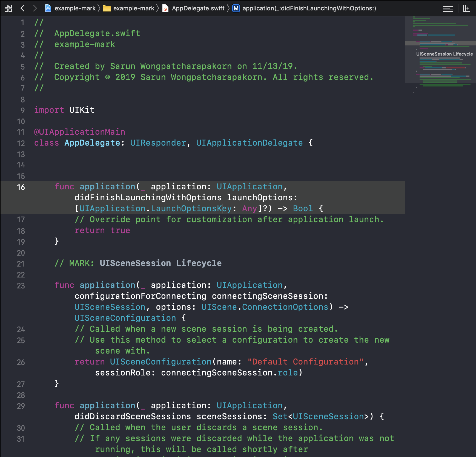Toggle a breakpoint on line number 9
This screenshot has height=457, width=476.
22,110
